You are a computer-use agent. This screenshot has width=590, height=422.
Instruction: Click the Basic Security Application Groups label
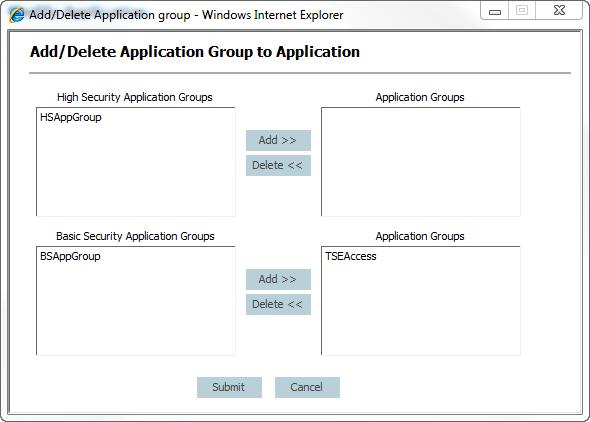pyautogui.click(x=135, y=236)
